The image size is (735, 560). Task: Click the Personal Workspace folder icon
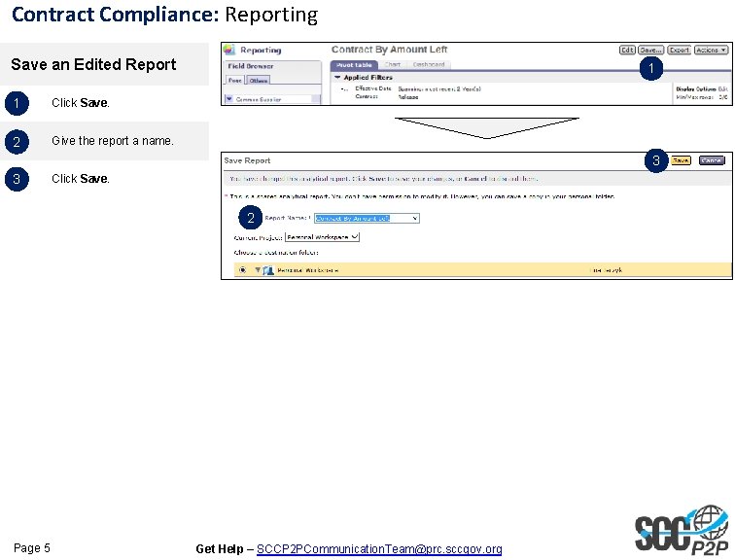[x=268, y=270]
